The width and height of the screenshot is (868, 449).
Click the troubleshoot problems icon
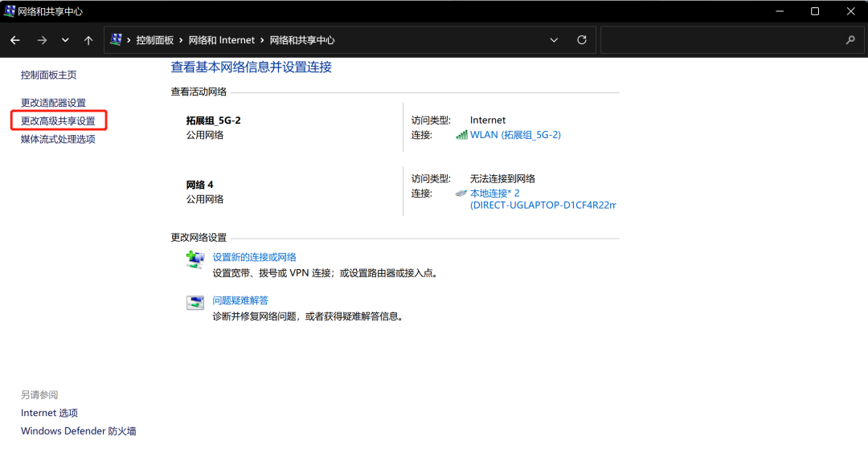195,303
